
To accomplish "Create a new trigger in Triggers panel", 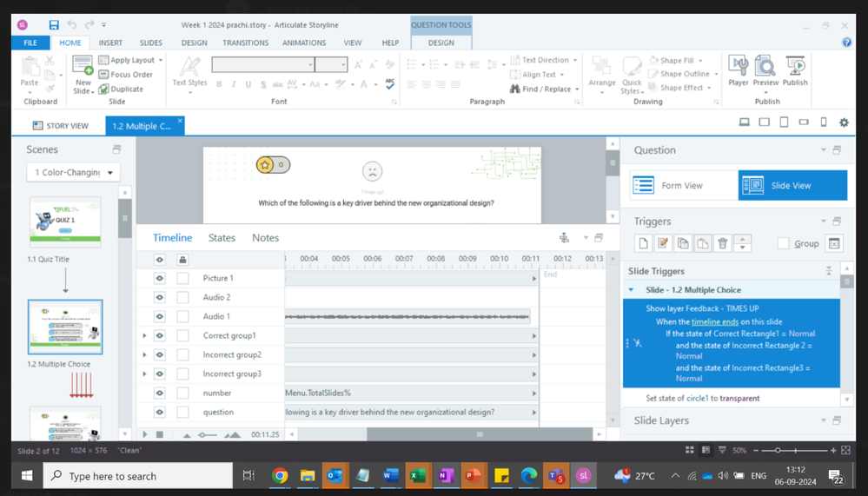I will [x=643, y=243].
